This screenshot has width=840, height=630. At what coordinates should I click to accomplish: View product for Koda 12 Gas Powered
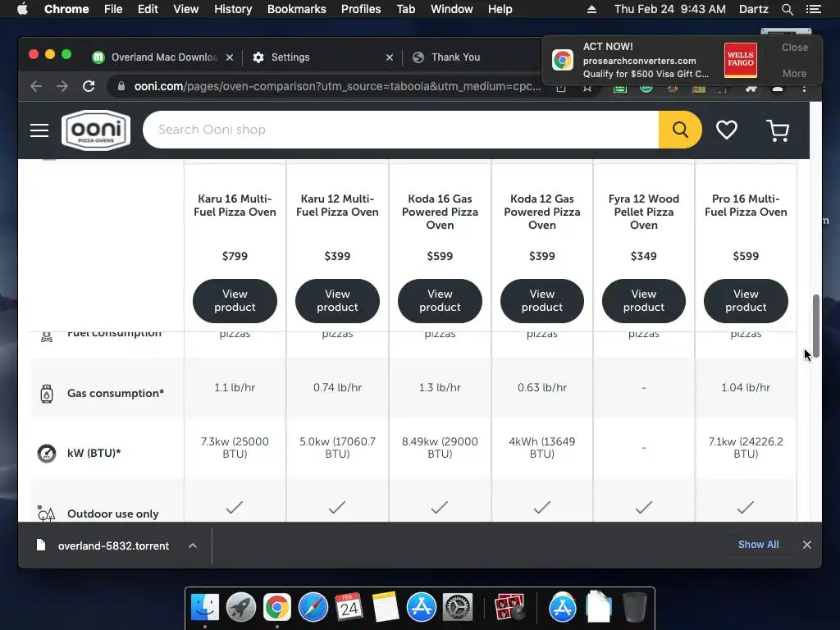542,300
